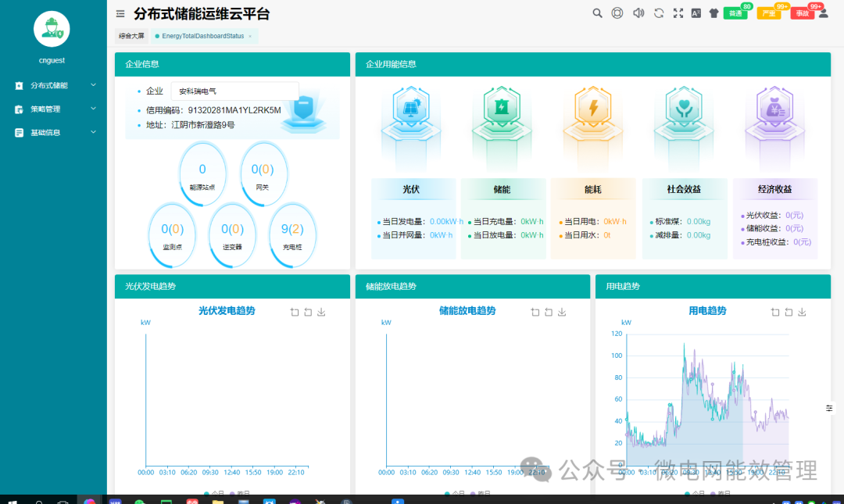844x504 pixels.
Task: Activate area zoom on 储能放电趋势 chart
Action: (x=535, y=312)
